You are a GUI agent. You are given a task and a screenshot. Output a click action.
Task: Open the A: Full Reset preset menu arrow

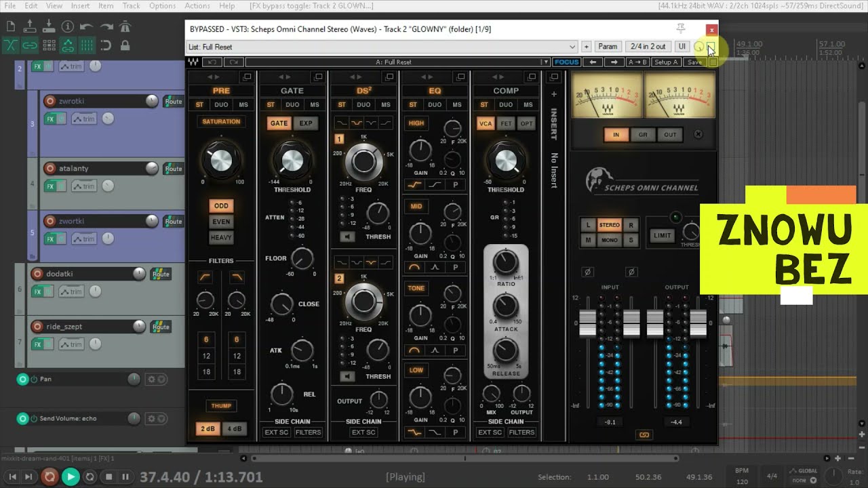coord(545,62)
